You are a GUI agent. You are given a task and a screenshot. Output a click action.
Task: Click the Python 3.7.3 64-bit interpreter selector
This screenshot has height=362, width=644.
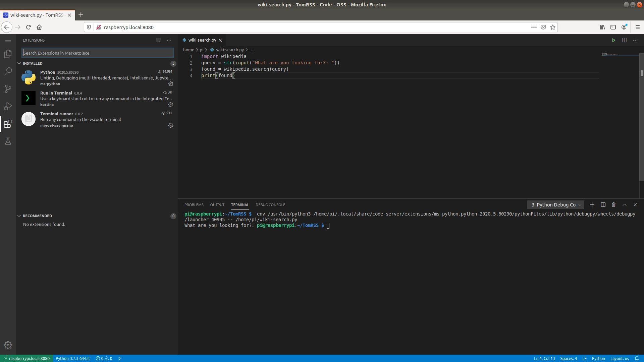tap(73, 358)
